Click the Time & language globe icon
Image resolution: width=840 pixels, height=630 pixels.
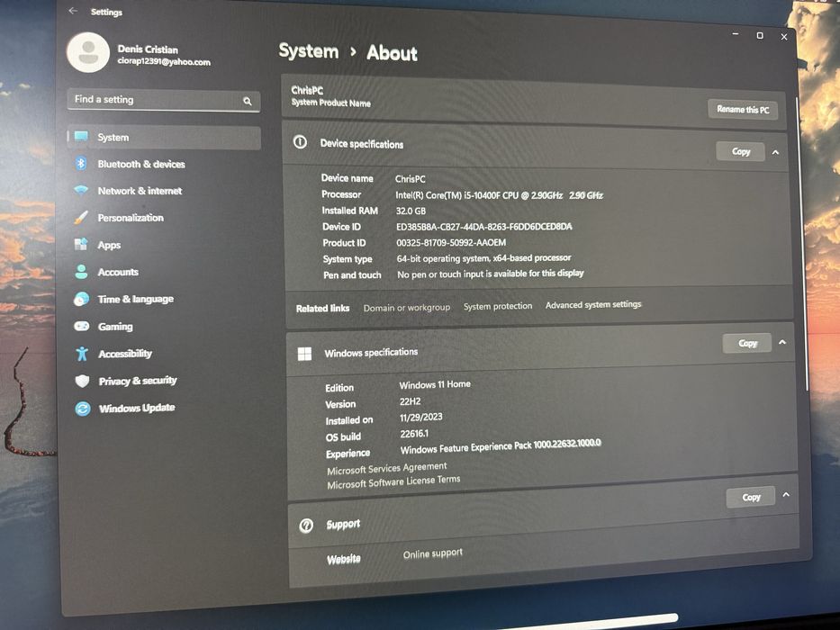[81, 299]
